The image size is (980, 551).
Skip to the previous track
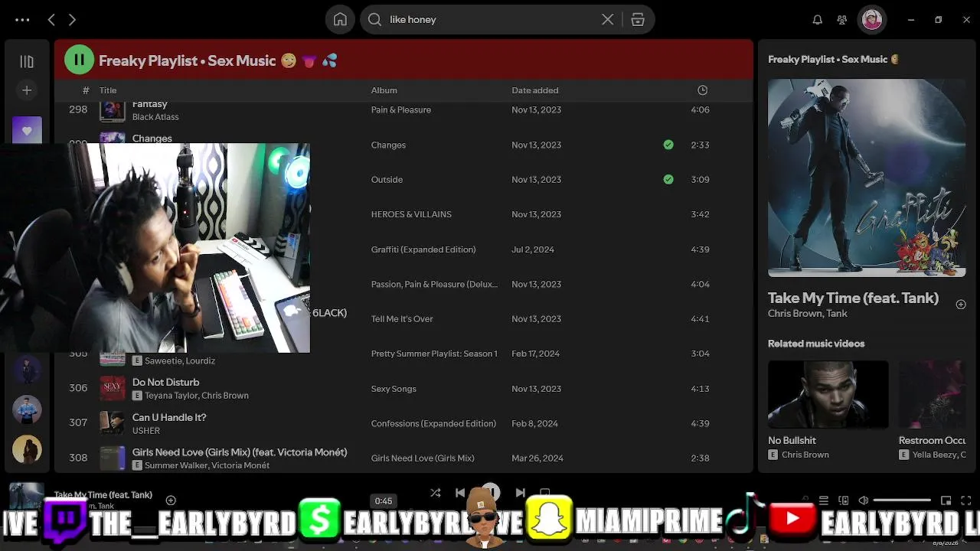click(460, 494)
